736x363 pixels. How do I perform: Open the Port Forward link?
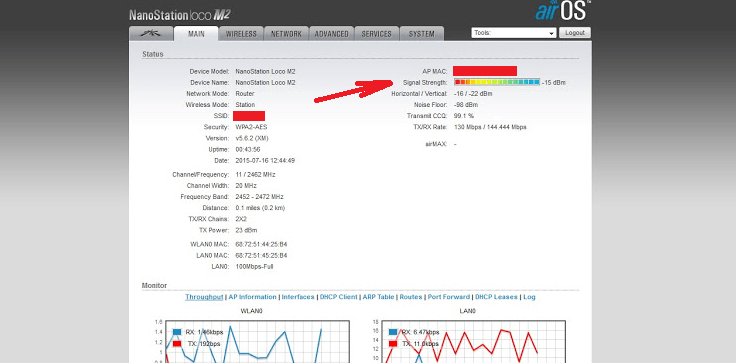tap(449, 297)
